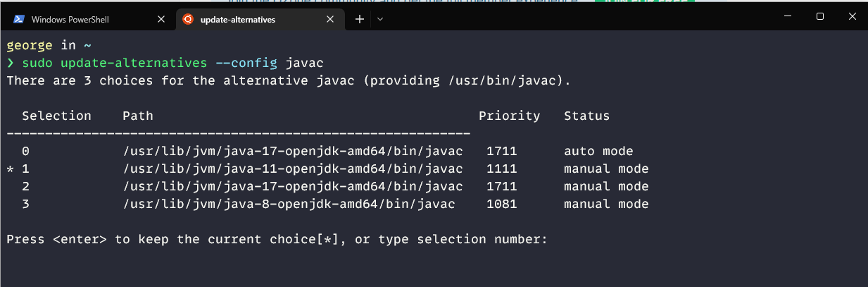Click the "Selection" column header
This screenshot has width=868, height=287.
point(56,116)
